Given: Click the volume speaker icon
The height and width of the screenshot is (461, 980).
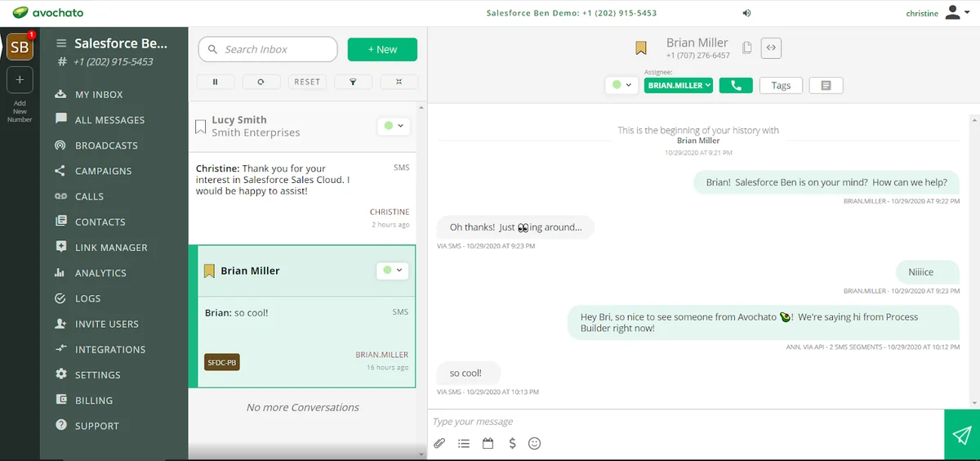Looking at the screenshot, I should [x=746, y=13].
